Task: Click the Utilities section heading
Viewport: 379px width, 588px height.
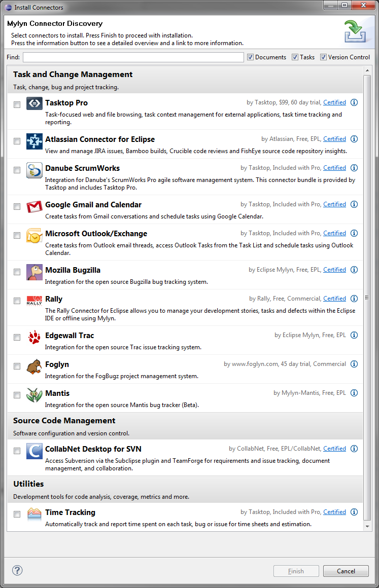Action: tap(28, 484)
